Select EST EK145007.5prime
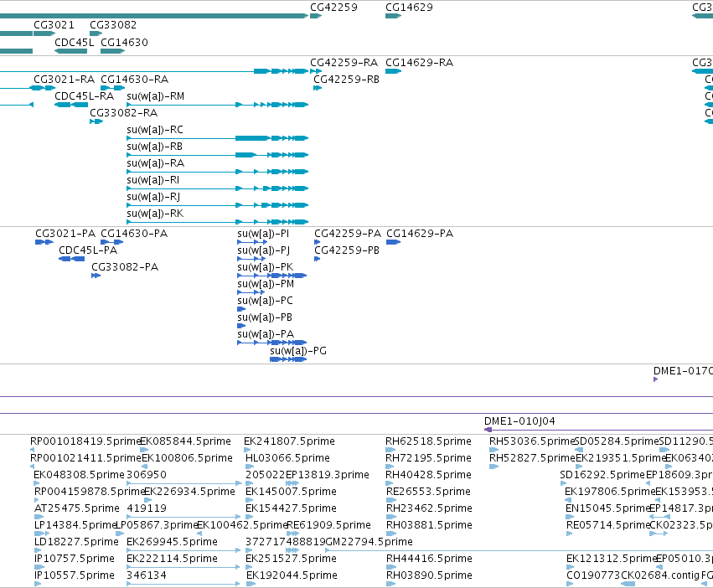The height and width of the screenshot is (588, 713). click(x=291, y=492)
